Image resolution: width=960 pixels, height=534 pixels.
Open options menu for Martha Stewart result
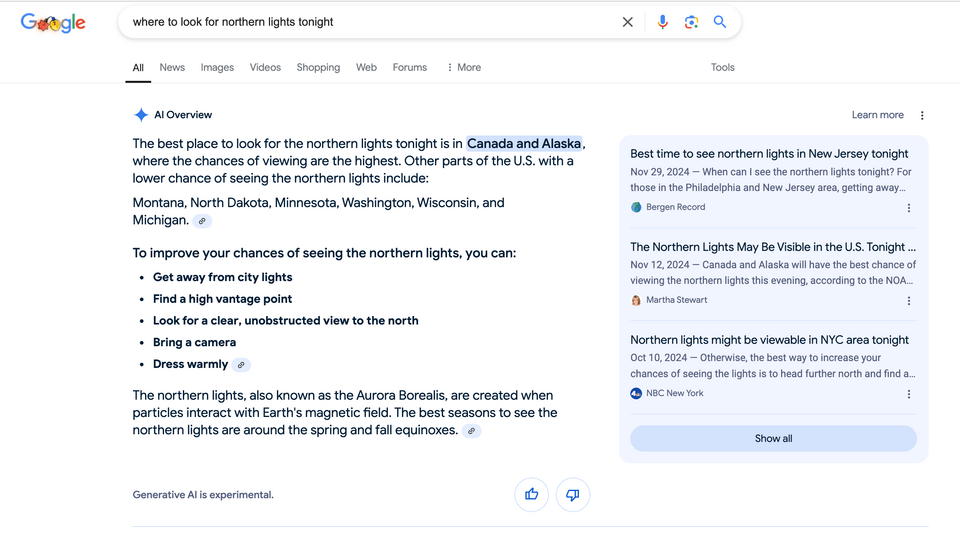pyautogui.click(x=909, y=301)
